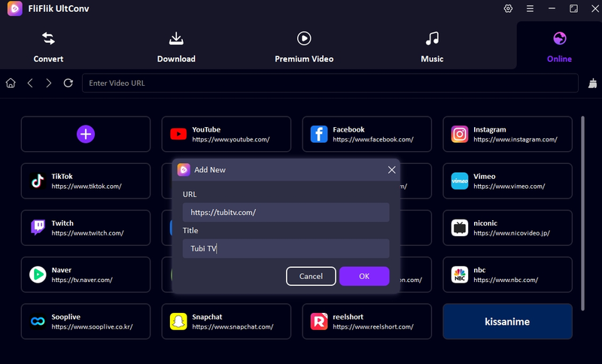The width and height of the screenshot is (602, 364).
Task: Add new site with purple plus icon
Action: 86,134
